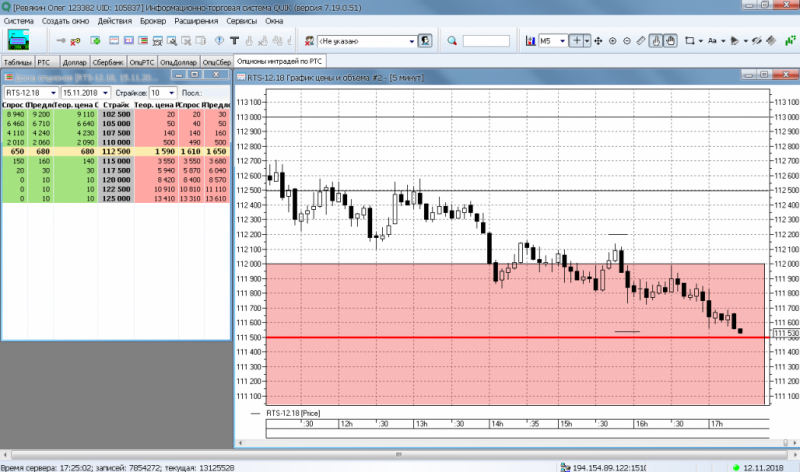Click the QUIK bus logo icon in toolbar
800x472 pixels.
[18, 40]
